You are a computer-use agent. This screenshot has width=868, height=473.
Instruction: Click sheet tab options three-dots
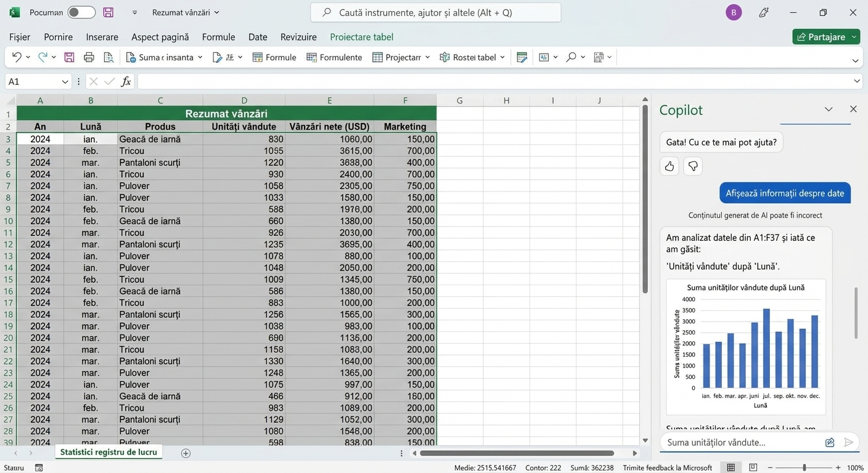tap(401, 453)
